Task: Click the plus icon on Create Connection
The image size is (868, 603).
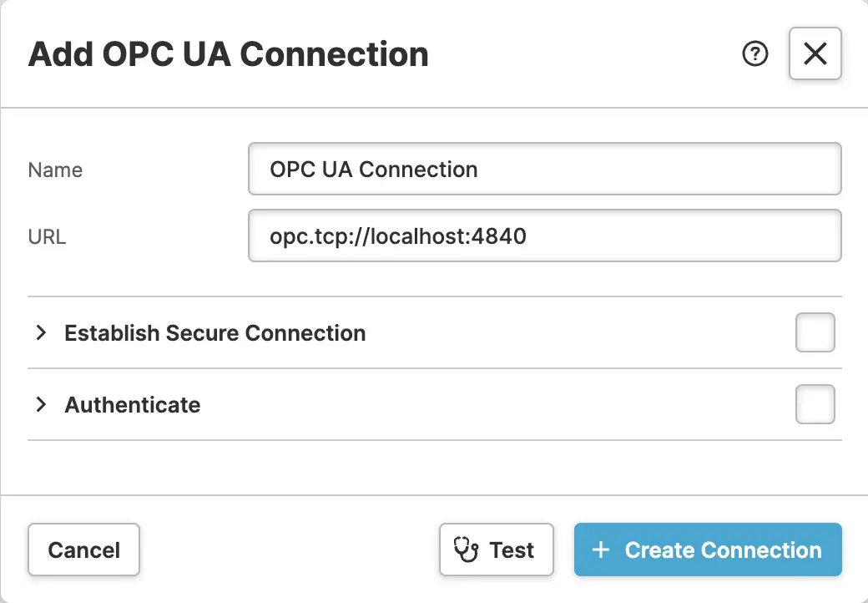Action: point(600,550)
